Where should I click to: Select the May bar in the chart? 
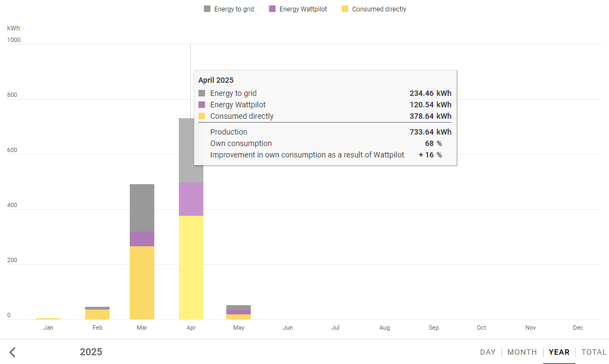(238, 312)
